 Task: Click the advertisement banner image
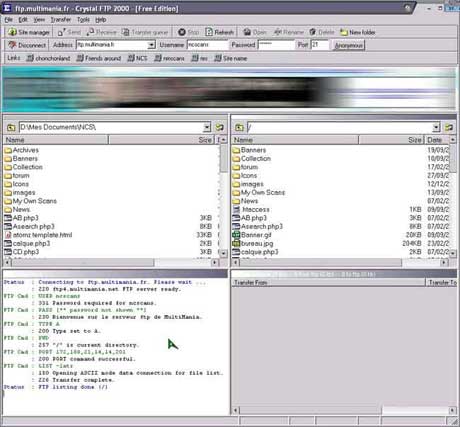pyautogui.click(x=229, y=89)
